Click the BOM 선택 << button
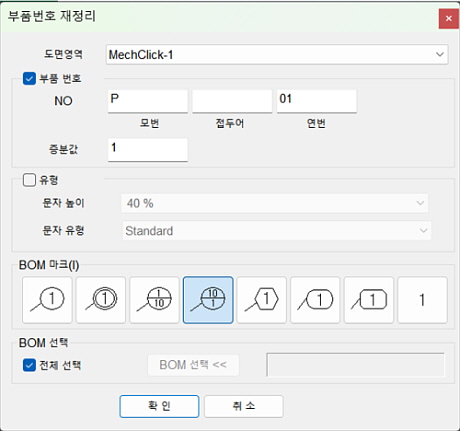The image size is (460, 431). coord(193,365)
